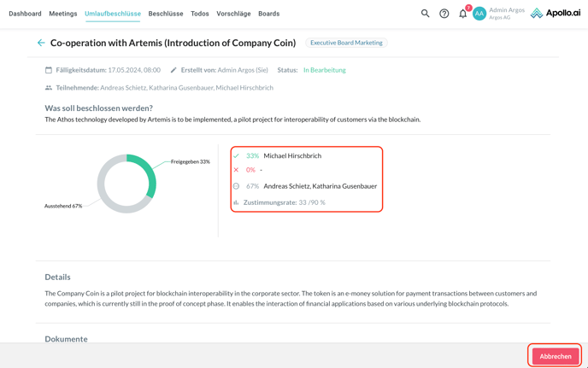Click the AA user avatar
Screen dimensions: 588x368
pyautogui.click(x=479, y=14)
